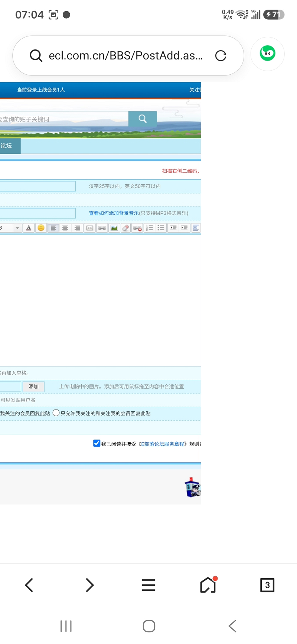Image resolution: width=297 pixels, height=644 pixels.
Task: Insert a bulleted list
Action: (x=161, y=228)
